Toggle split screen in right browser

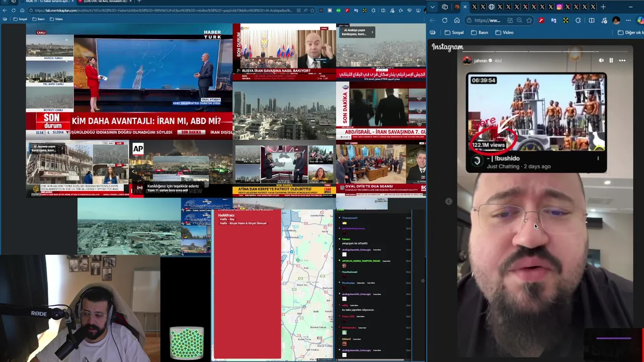(592, 21)
